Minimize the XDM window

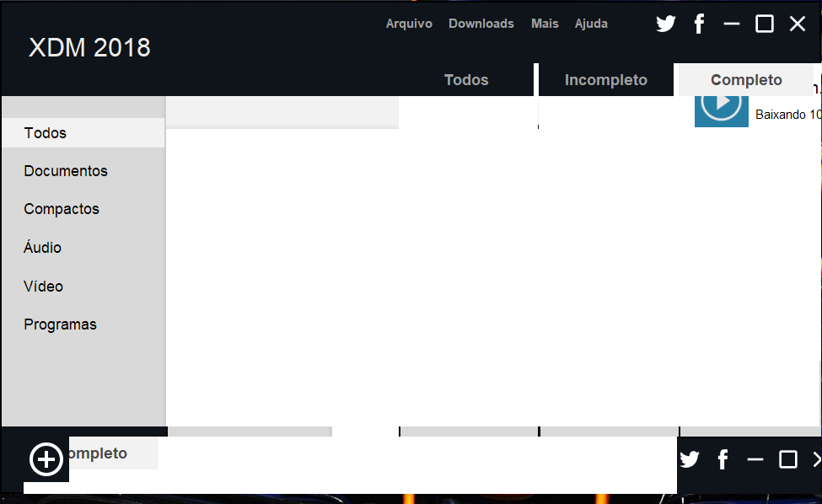[731, 24]
